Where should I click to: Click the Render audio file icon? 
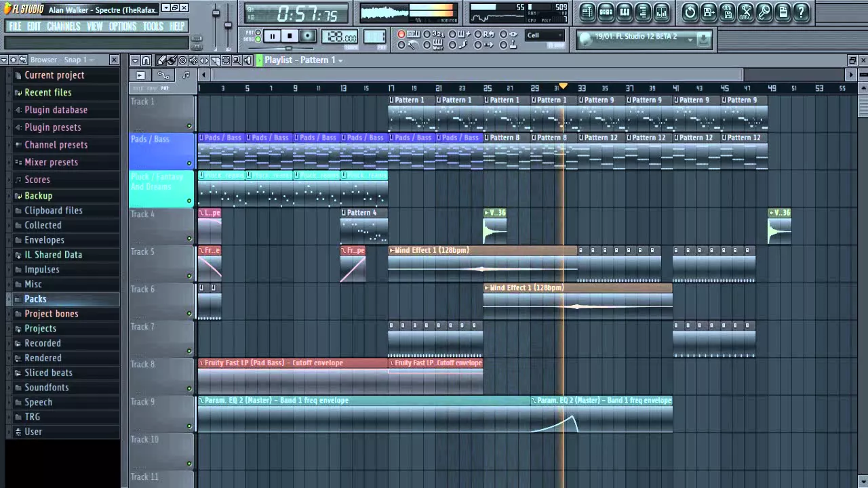pos(727,12)
